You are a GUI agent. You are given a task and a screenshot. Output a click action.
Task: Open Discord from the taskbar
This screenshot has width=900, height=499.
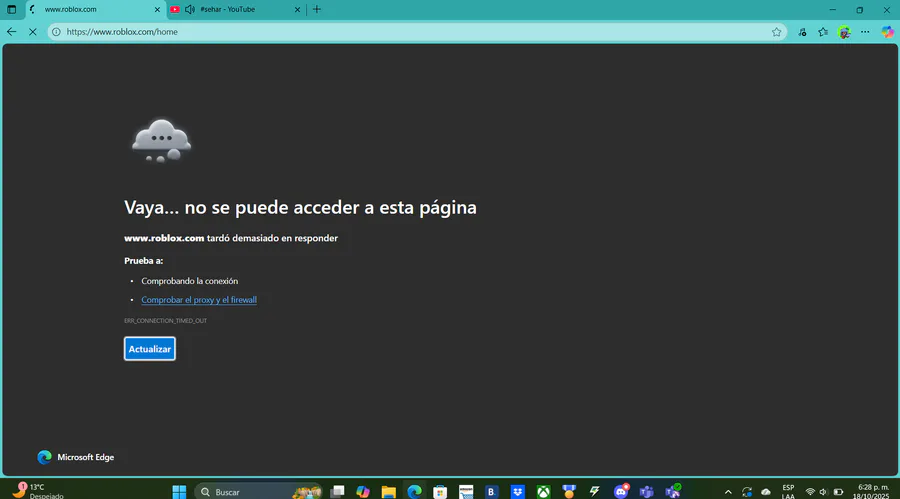[621, 491]
